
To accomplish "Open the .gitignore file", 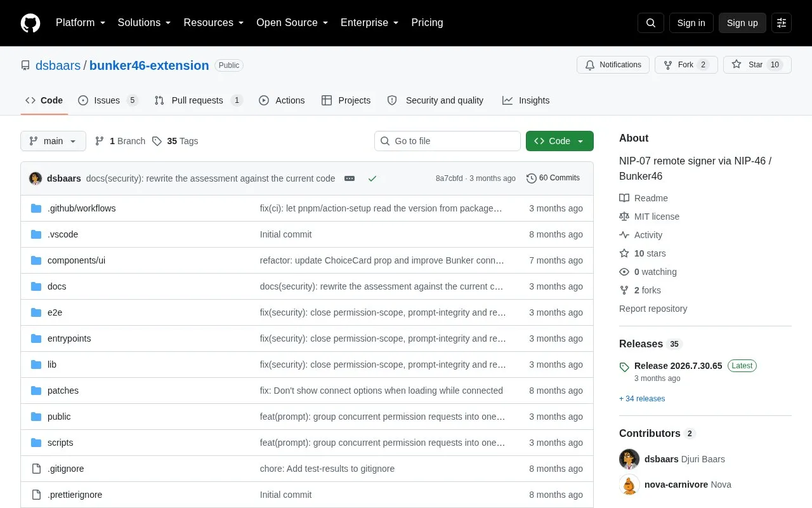I will (x=65, y=469).
